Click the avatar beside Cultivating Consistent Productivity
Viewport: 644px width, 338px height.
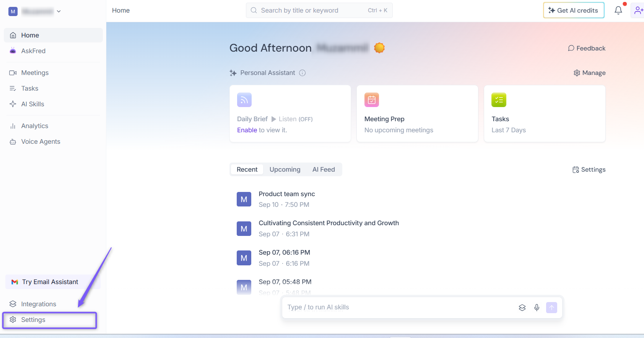point(244,229)
